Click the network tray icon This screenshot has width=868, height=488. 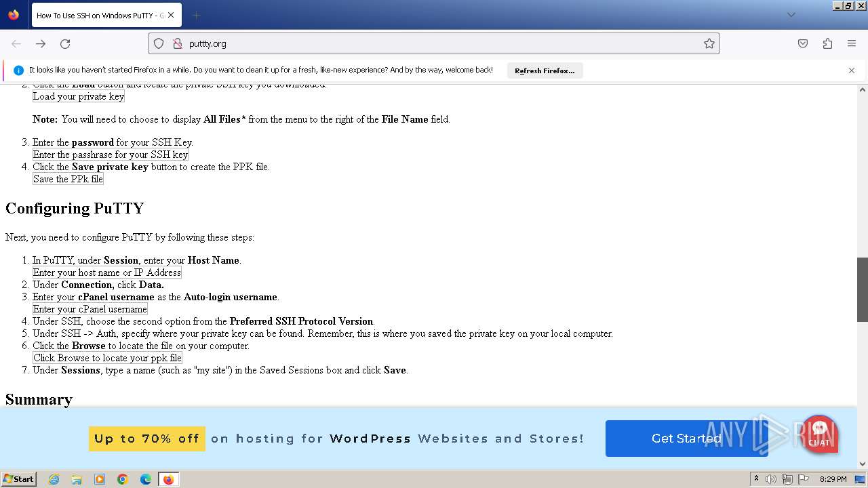(787, 479)
